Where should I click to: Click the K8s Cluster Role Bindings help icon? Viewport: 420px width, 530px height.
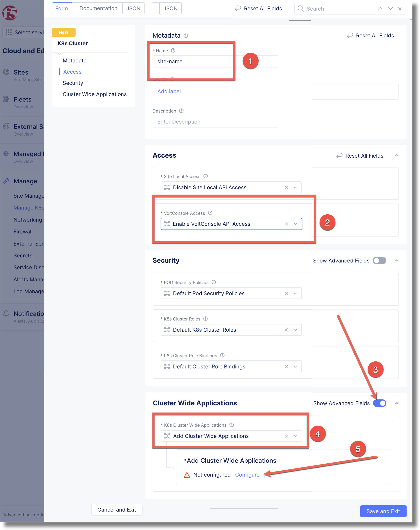tap(222, 355)
